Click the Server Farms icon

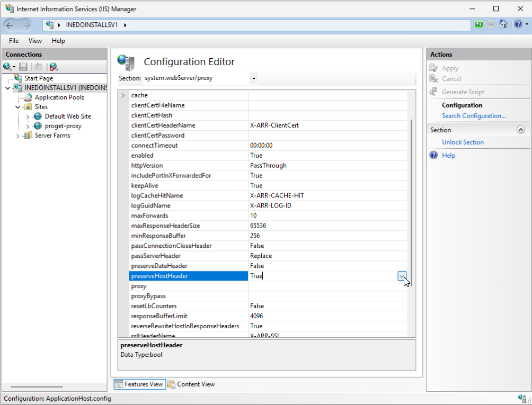(28, 136)
